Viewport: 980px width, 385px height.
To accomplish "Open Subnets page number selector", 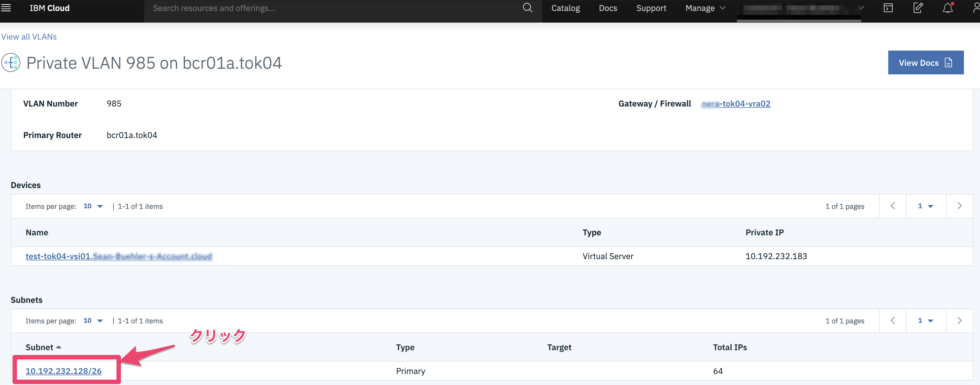I will [x=925, y=321].
